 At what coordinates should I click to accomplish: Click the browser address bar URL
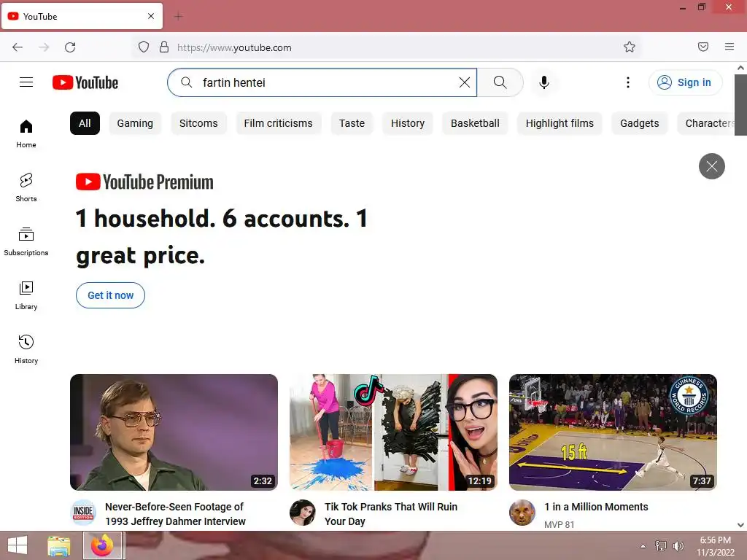[x=234, y=47]
